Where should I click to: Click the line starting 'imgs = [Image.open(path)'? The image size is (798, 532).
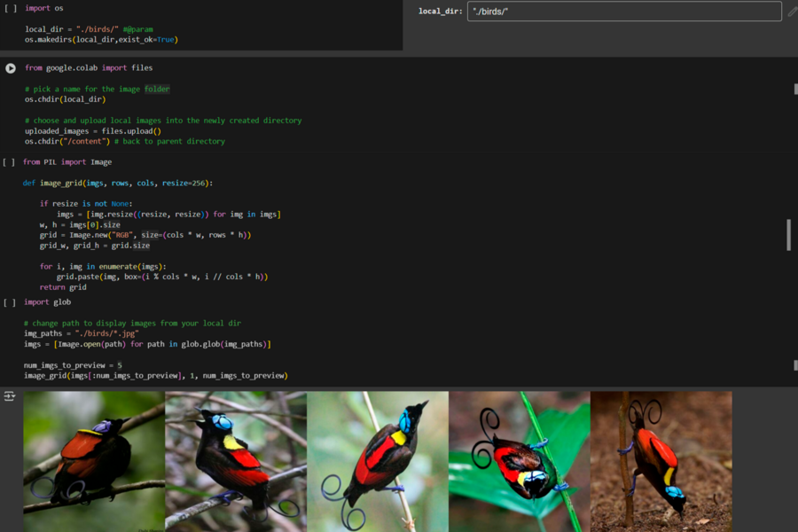tap(147, 344)
